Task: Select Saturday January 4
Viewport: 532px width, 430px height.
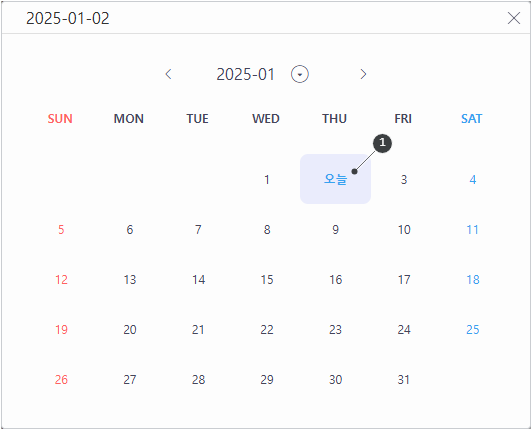Action: [473, 179]
